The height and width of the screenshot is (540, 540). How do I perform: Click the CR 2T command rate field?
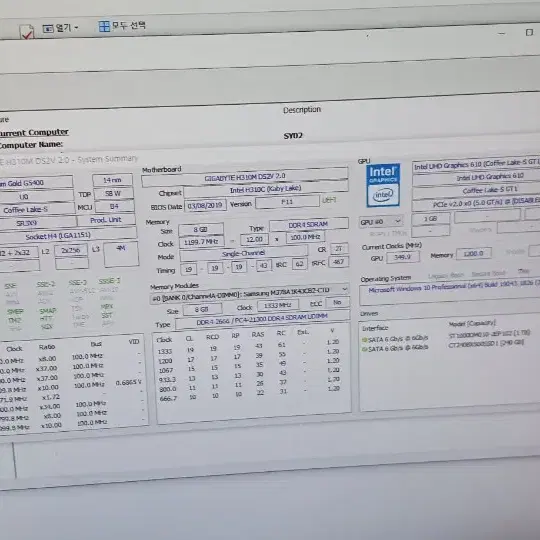[x=339, y=248]
